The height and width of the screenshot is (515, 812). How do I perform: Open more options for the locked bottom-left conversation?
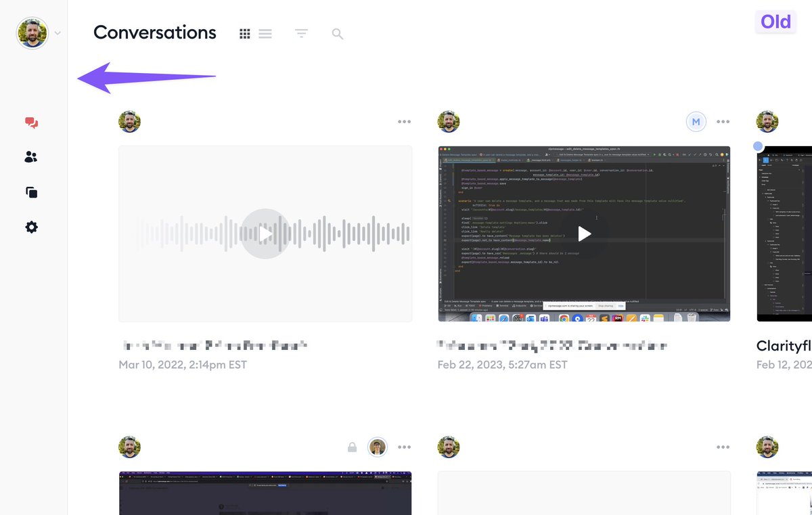405,447
